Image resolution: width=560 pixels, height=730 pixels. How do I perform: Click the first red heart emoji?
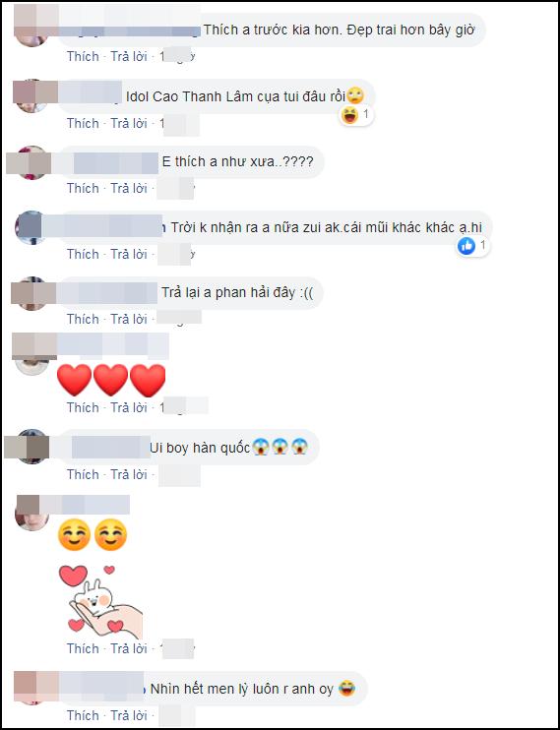point(74,380)
